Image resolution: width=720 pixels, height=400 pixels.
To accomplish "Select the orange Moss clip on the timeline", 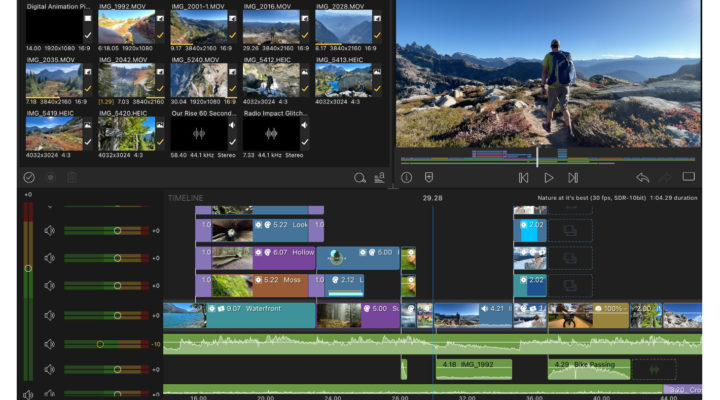I will (x=260, y=286).
